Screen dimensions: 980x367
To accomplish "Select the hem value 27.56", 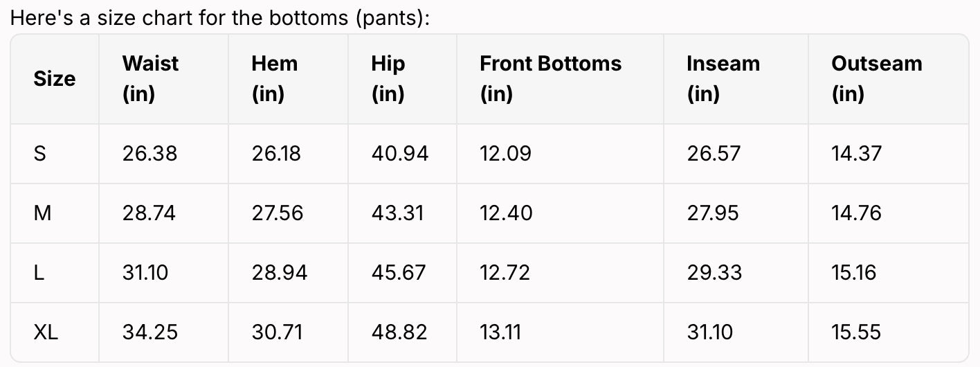I will pyautogui.click(x=277, y=213).
